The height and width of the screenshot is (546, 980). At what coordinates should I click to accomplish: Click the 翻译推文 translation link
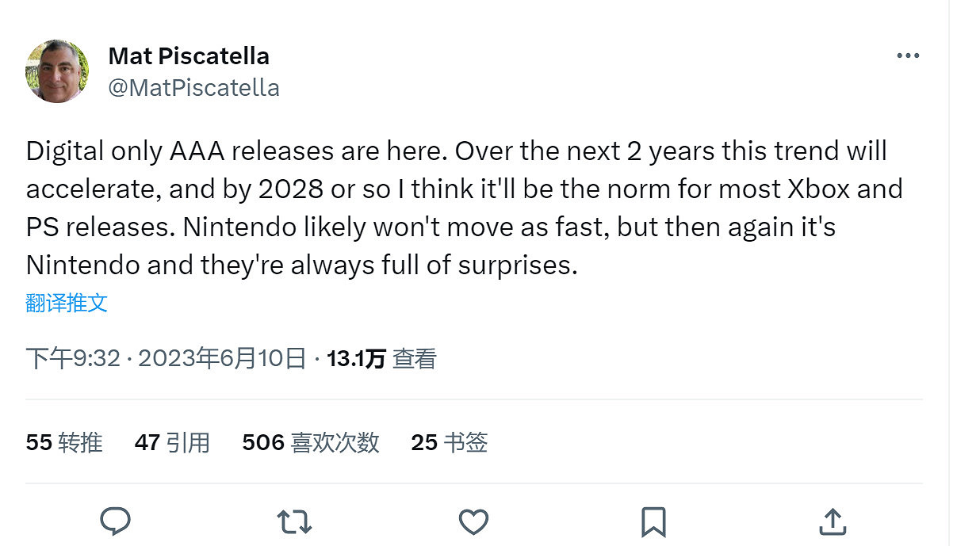tap(67, 303)
